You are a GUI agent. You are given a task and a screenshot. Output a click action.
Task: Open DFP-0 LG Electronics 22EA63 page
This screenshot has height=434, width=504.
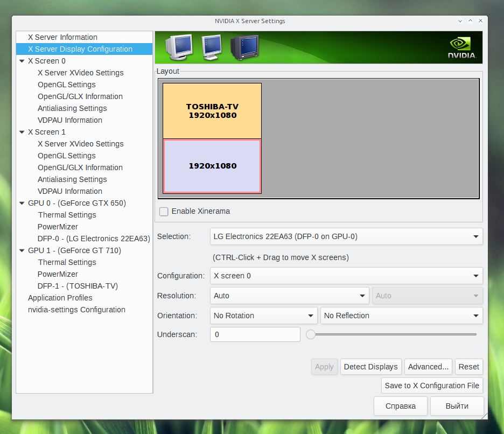coord(84,239)
